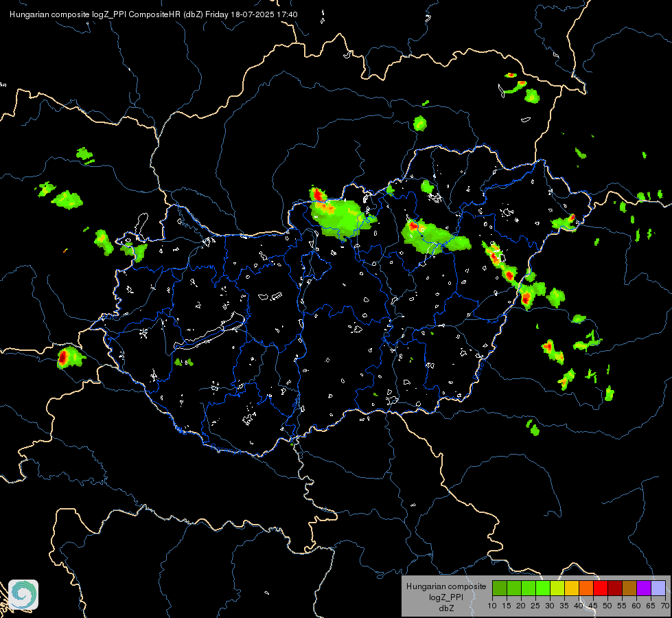Image resolution: width=672 pixels, height=618 pixels.
Task: Click the legend scale value "50"
Action: tap(607, 606)
